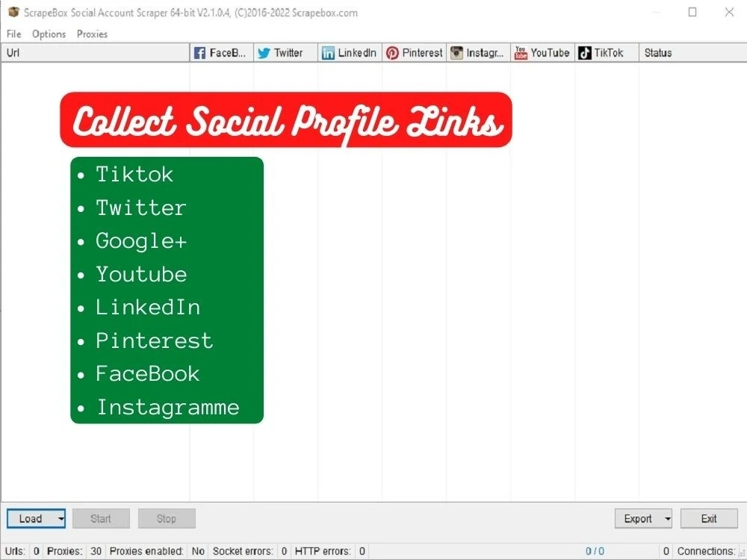Image resolution: width=747 pixels, height=560 pixels.
Task: Click the 'FaceB...' column header text
Action: tap(228, 53)
